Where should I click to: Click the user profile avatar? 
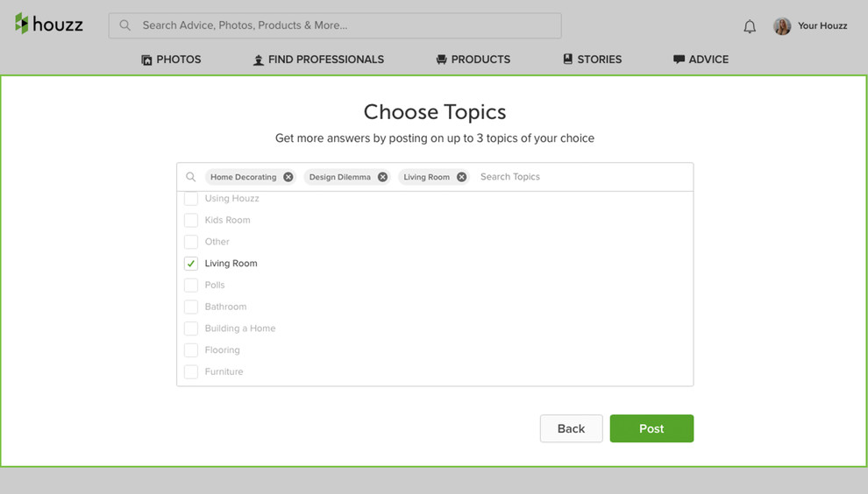(782, 26)
